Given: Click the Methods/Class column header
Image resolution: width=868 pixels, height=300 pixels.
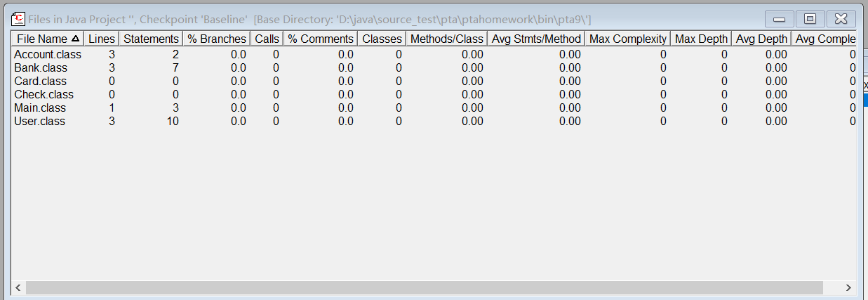Looking at the screenshot, I should (446, 39).
